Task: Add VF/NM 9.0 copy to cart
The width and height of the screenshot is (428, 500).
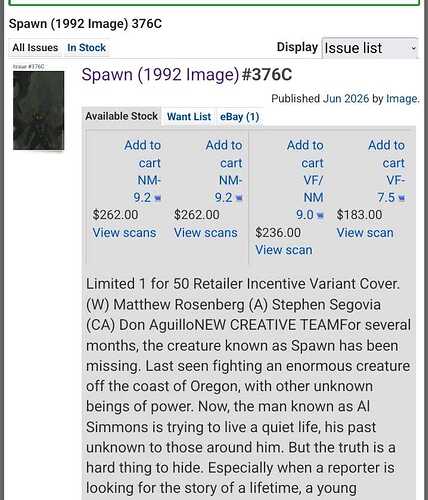Action: click(305, 180)
